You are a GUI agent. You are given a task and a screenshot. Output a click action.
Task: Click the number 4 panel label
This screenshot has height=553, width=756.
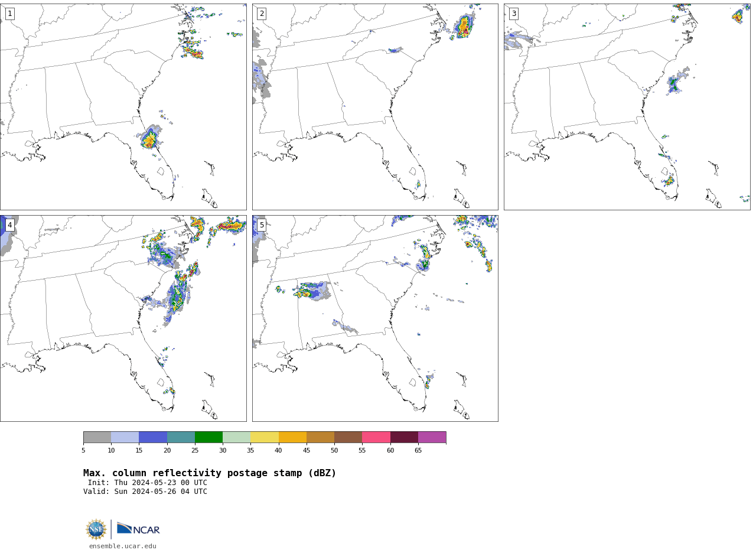[x=9, y=225]
